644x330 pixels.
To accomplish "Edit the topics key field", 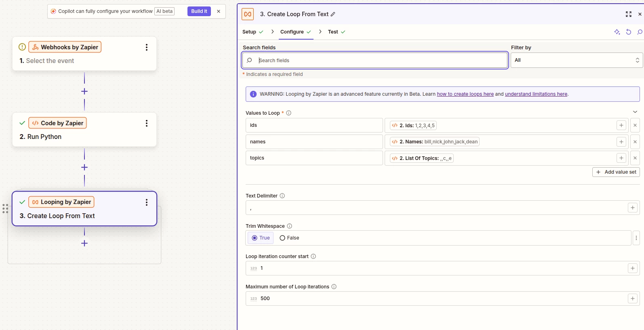I will coord(314,158).
